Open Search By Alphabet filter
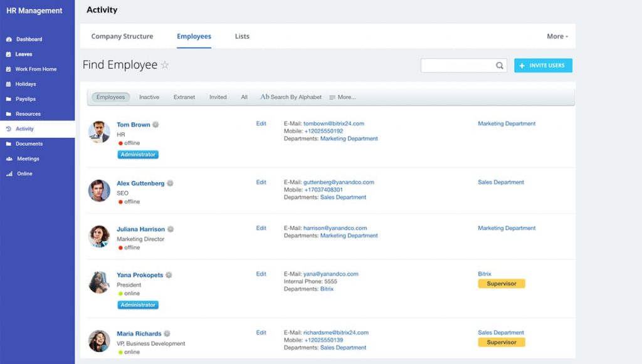 [x=291, y=97]
